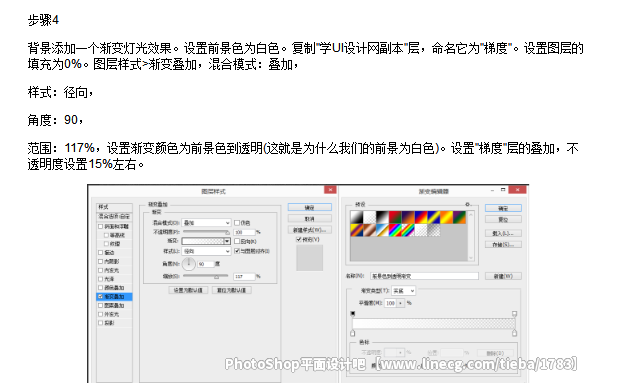Enable the 等高线 contour sub-checkbox
The image size is (633, 383).
point(106,235)
